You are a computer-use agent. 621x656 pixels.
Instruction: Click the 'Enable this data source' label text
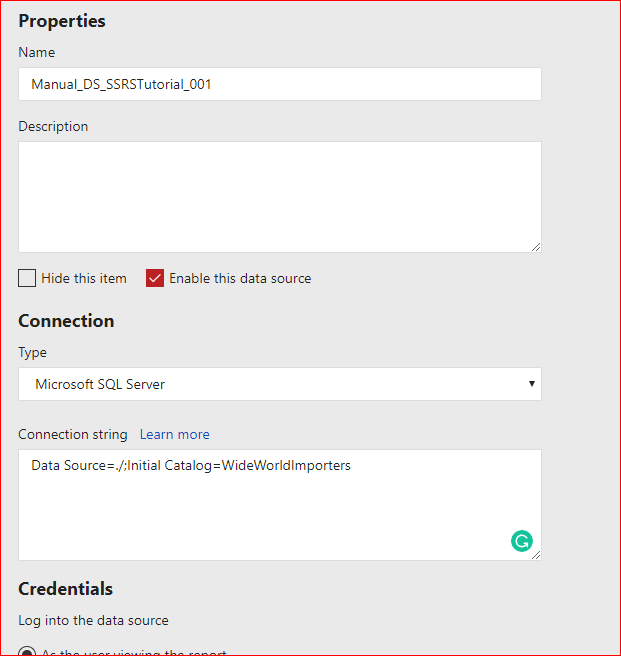(240, 278)
